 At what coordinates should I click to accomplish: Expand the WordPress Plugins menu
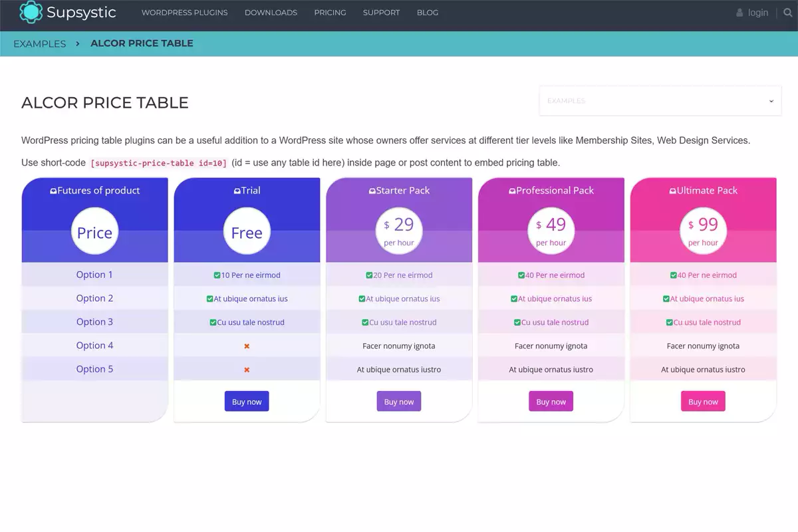point(184,13)
